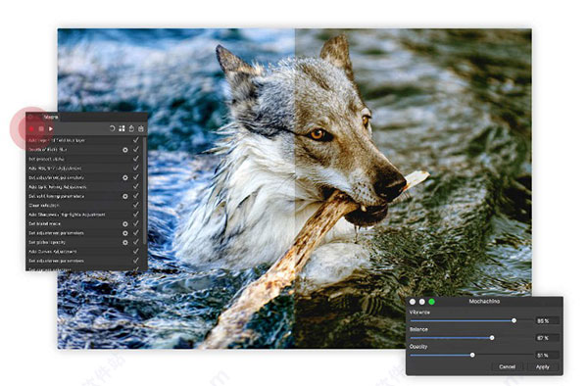Click the four-squares icon in the Macro toolbar
The width and height of the screenshot is (588, 386).
(x=122, y=128)
